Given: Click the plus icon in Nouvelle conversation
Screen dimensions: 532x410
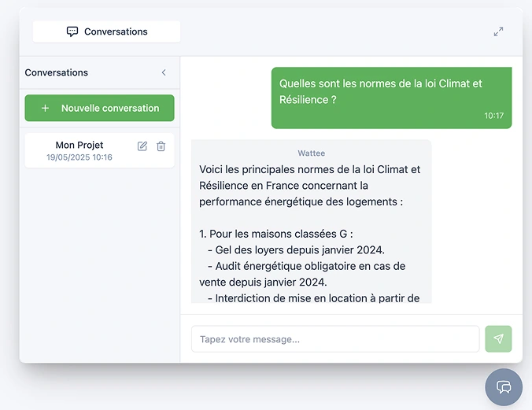Looking at the screenshot, I should [x=45, y=108].
